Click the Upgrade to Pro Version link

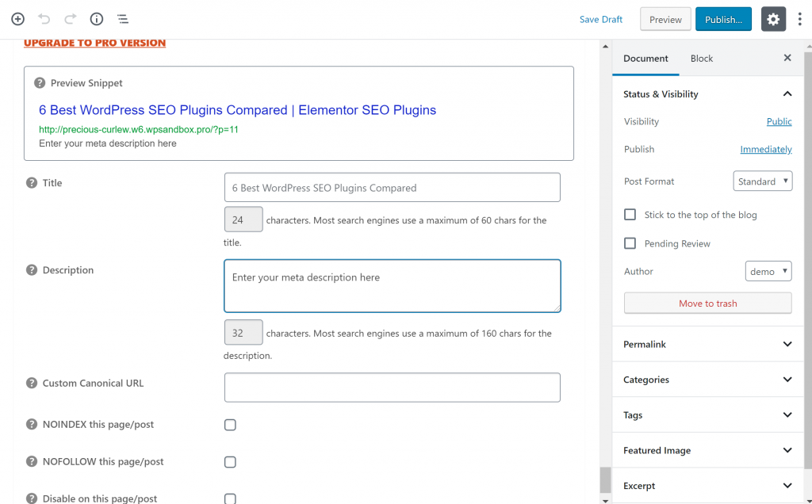pos(94,43)
